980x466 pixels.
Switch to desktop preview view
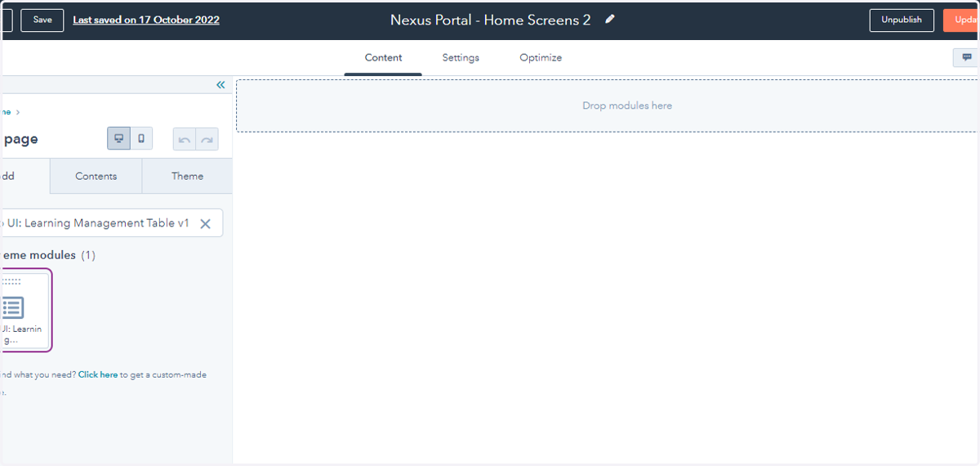point(118,139)
